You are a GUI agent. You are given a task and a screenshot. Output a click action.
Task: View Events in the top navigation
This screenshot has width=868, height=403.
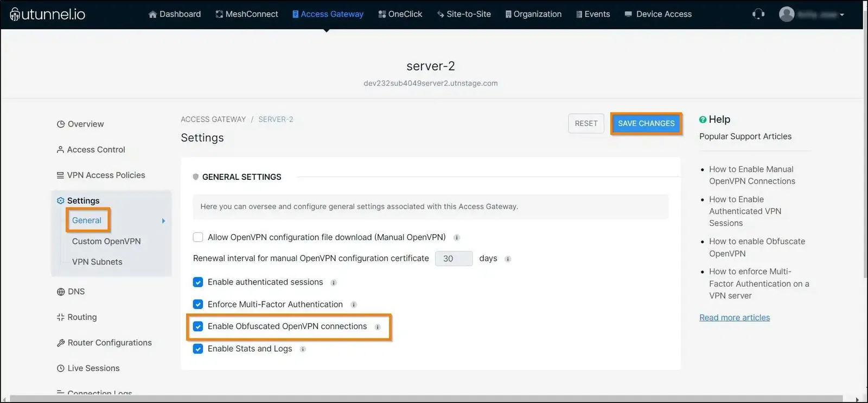pyautogui.click(x=593, y=14)
